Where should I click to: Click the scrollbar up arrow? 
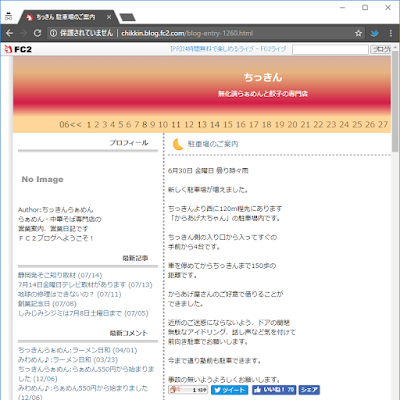tap(395, 48)
